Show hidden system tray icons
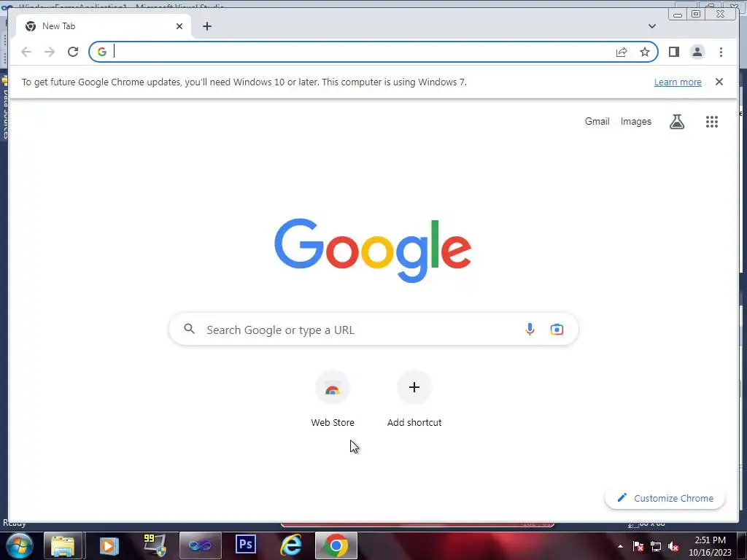This screenshot has width=747, height=560. click(620, 546)
